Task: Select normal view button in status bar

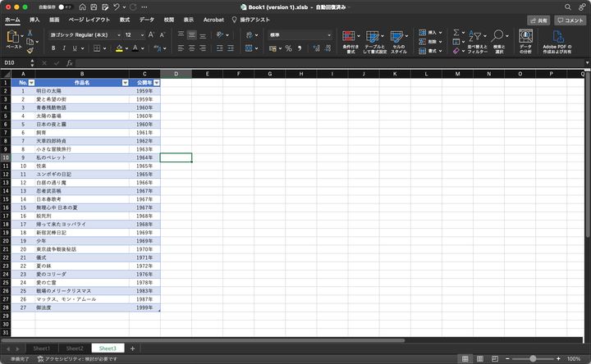Action: coord(465,359)
